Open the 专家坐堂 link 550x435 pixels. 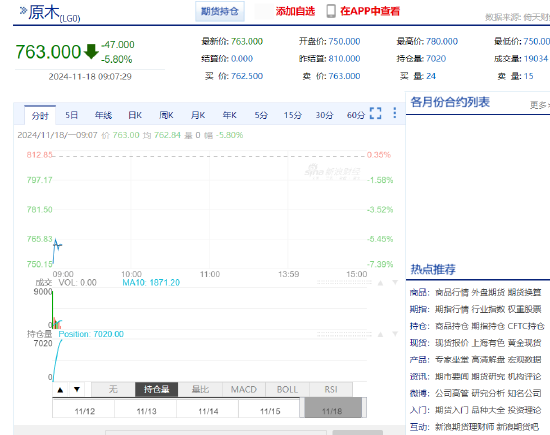pyautogui.click(x=452, y=360)
